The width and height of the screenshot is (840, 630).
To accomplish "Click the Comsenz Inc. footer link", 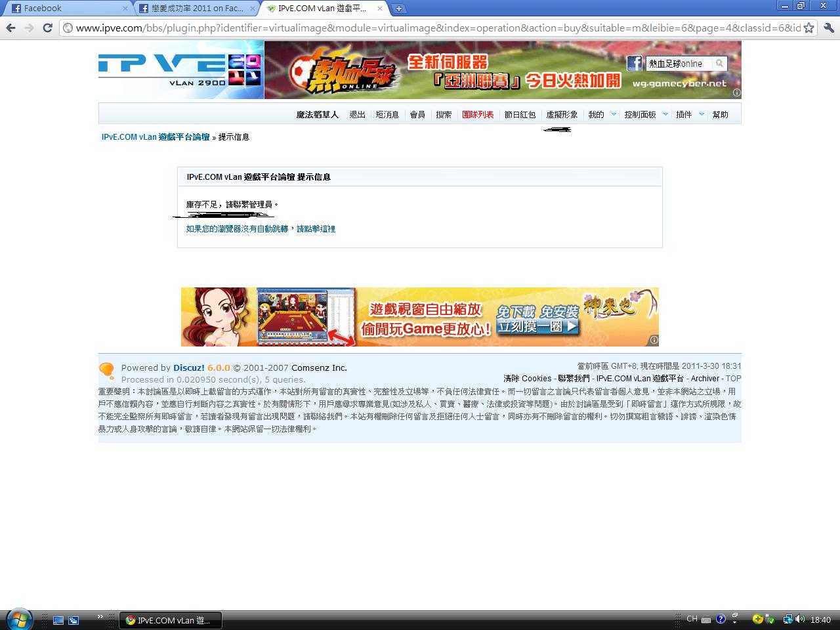I will coord(319,368).
